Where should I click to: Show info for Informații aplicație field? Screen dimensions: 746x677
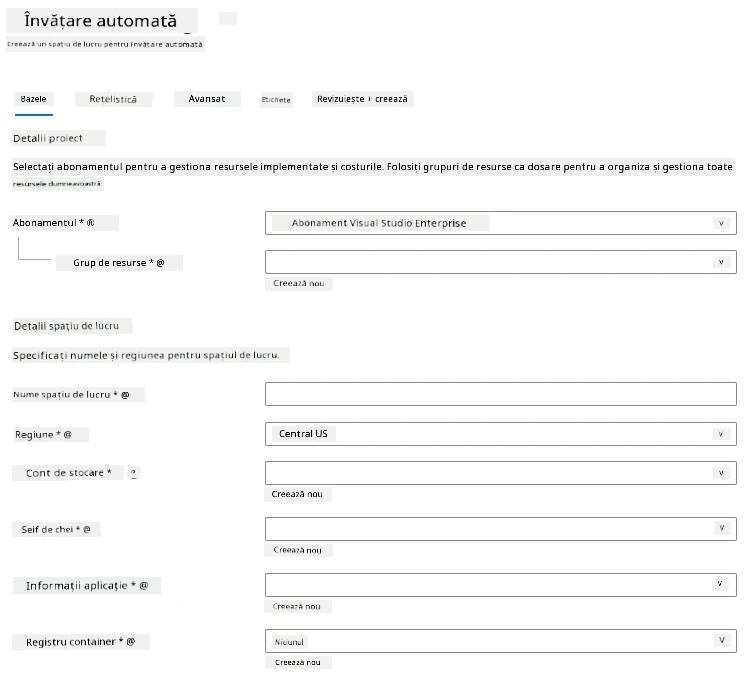pyautogui.click(x=144, y=586)
